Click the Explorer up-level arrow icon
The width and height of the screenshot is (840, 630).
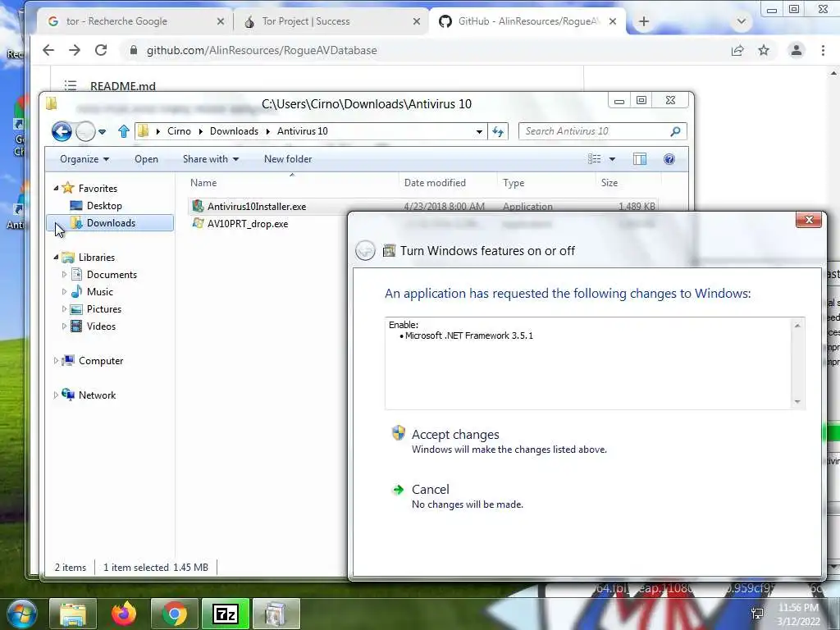coord(124,131)
